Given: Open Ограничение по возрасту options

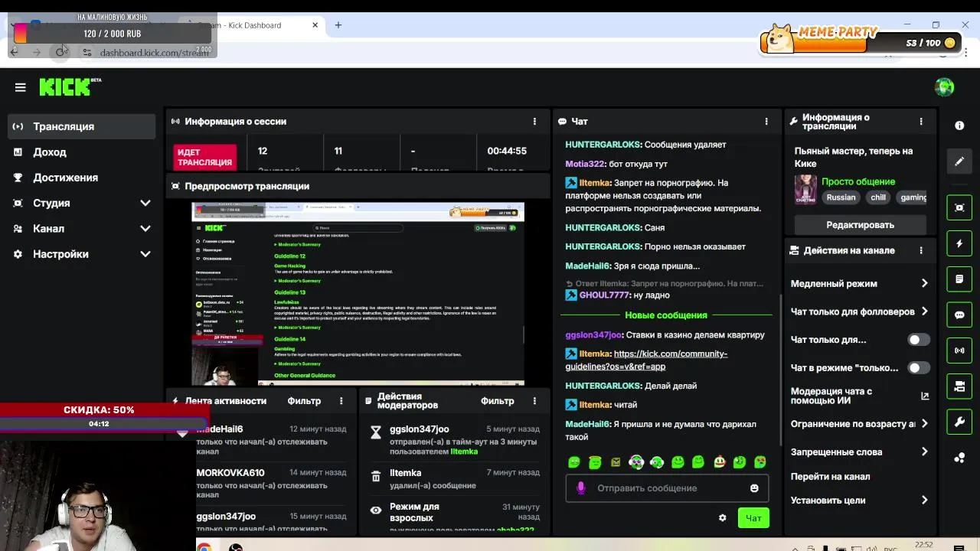Looking at the screenshot, I should click(x=859, y=424).
